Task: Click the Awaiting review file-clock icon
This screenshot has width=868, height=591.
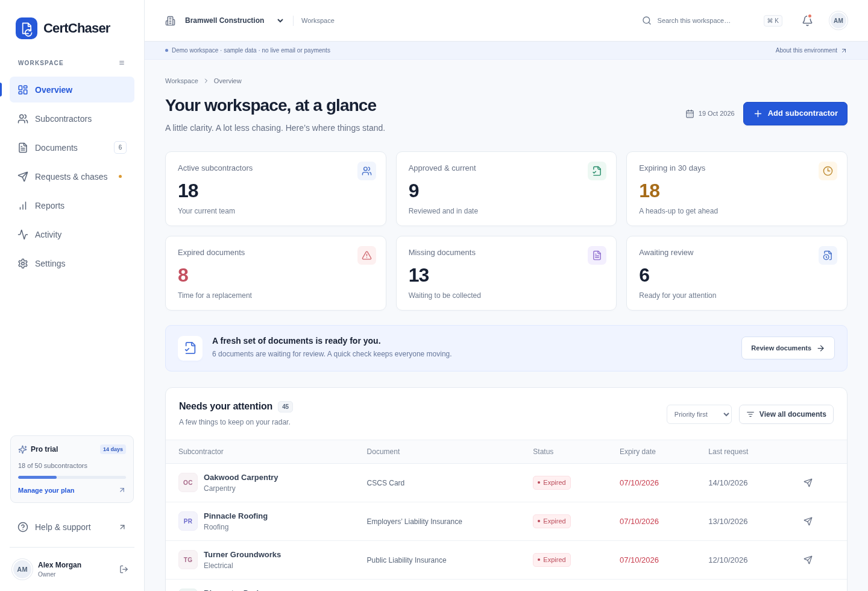Action: 828,256
